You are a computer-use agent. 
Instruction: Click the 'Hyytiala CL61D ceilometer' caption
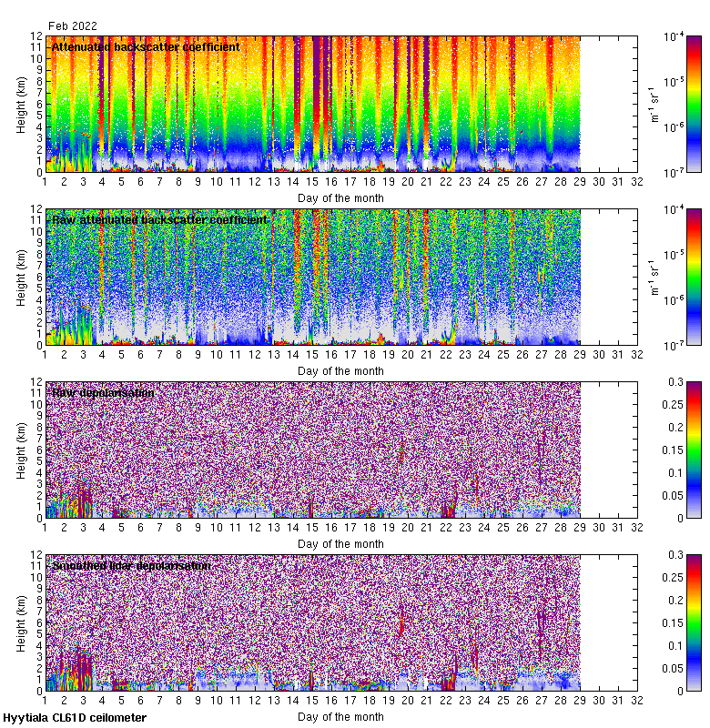point(75,718)
